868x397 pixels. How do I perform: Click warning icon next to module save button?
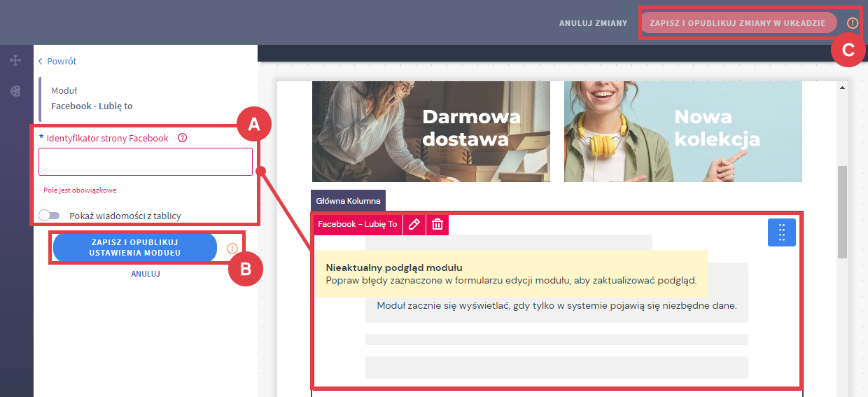[x=232, y=248]
